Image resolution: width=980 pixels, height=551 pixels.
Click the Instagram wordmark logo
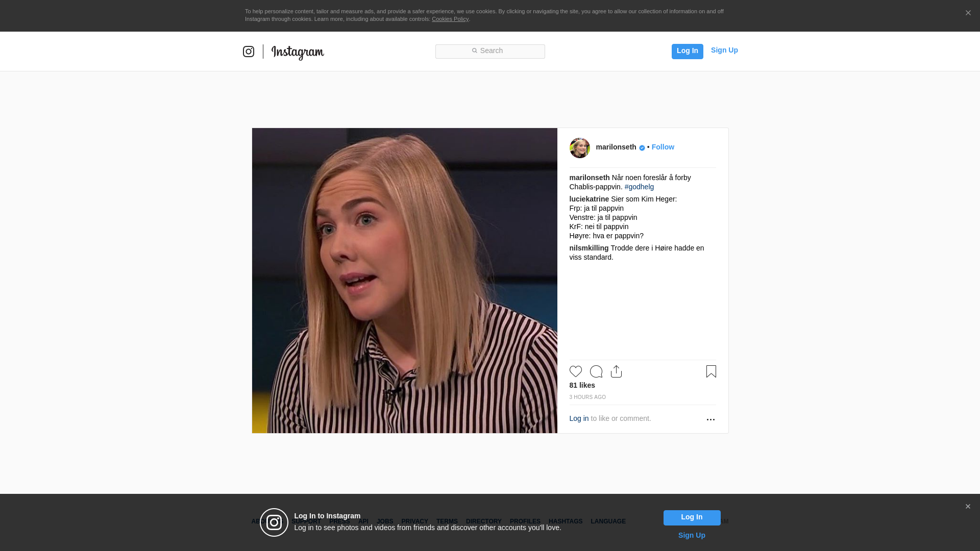298,52
